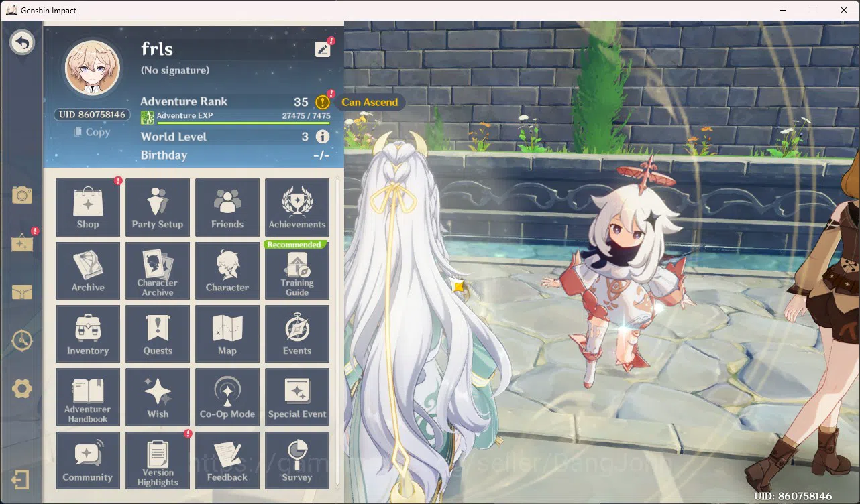Click the player avatar portrait

click(x=92, y=69)
